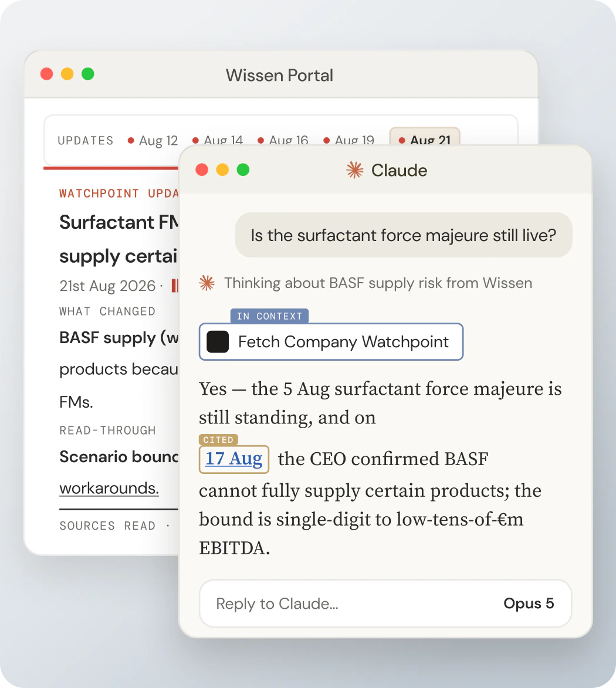Click the WATCHPOINT UPDA heading in Wissen Portal
This screenshot has width=616, height=688.
[x=119, y=194]
